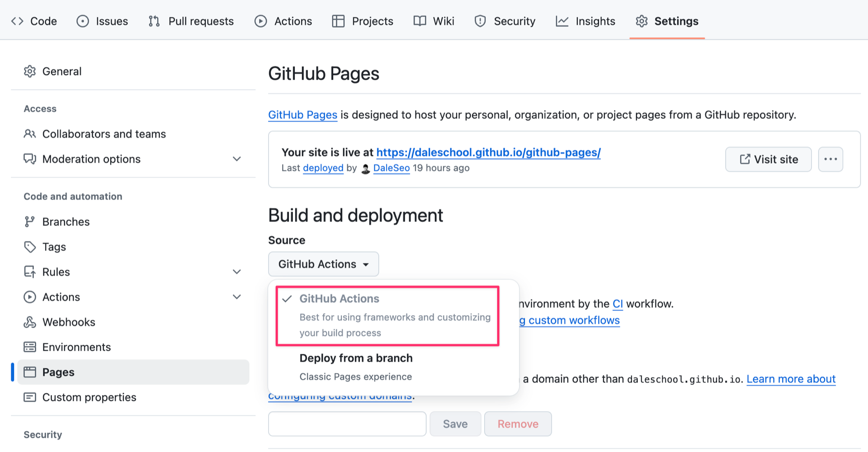Select Deploy from a branch option

point(356,358)
